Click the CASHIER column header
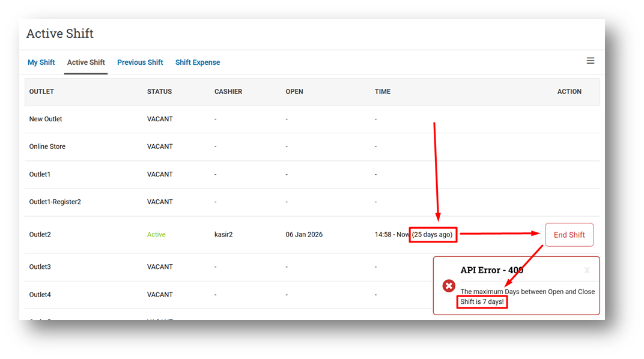The width and height of the screenshot is (644, 359). [x=228, y=91]
